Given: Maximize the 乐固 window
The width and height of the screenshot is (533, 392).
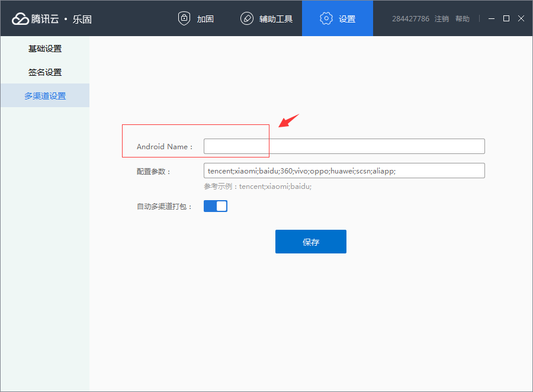Looking at the screenshot, I should tap(506, 18).
